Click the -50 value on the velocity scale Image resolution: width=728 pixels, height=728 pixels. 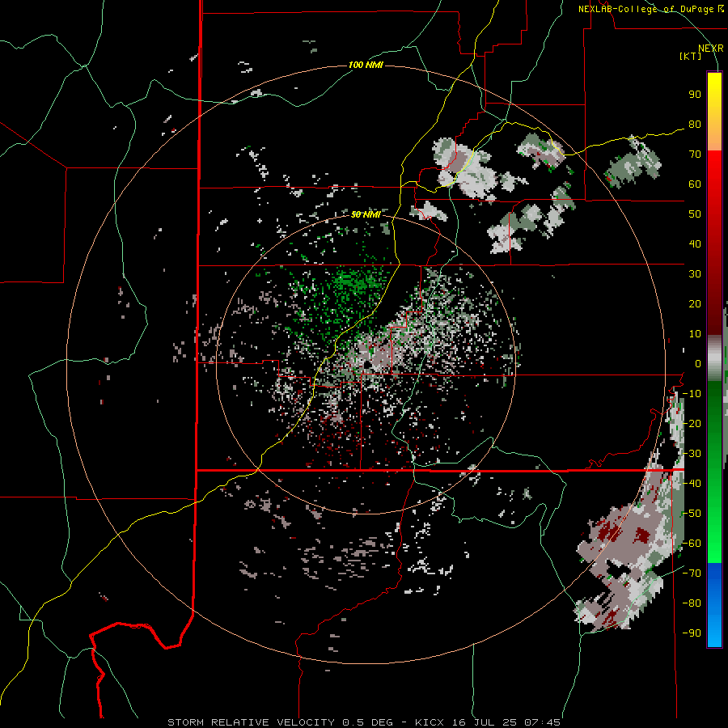(x=692, y=514)
